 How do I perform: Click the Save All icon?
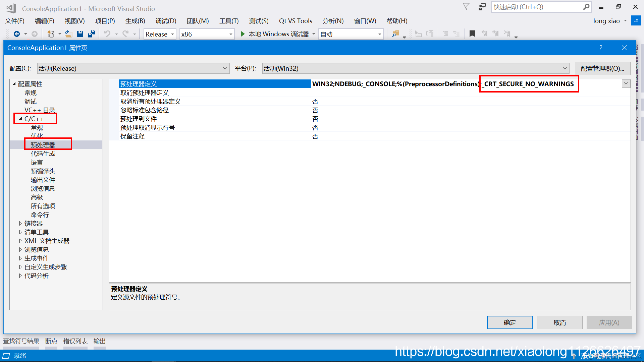point(91,34)
